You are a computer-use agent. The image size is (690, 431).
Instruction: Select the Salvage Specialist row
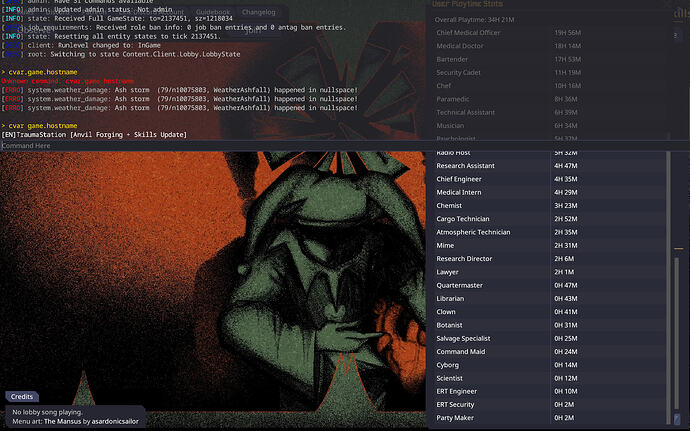(550, 338)
